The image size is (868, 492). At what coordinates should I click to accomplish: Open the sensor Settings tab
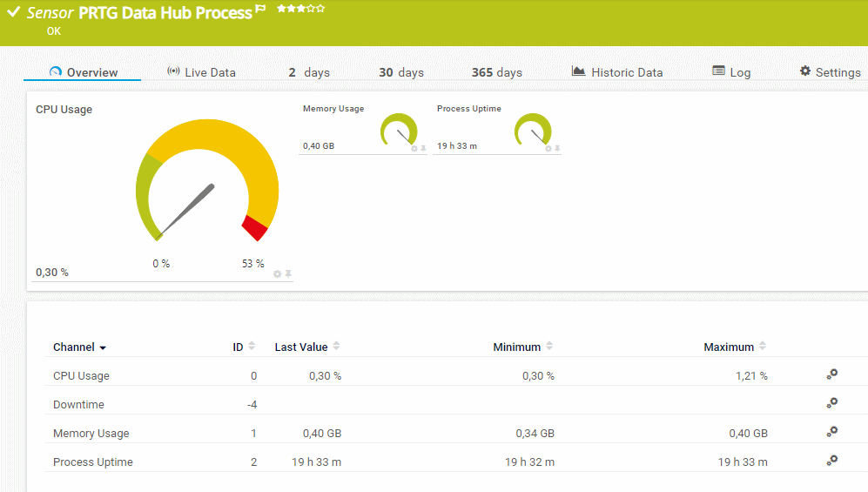tap(830, 72)
